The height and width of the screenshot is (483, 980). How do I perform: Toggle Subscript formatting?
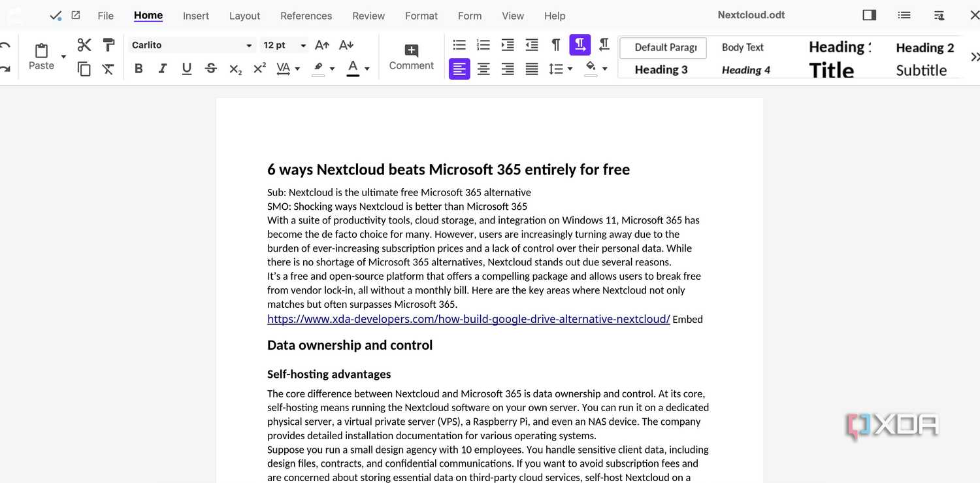click(x=235, y=69)
